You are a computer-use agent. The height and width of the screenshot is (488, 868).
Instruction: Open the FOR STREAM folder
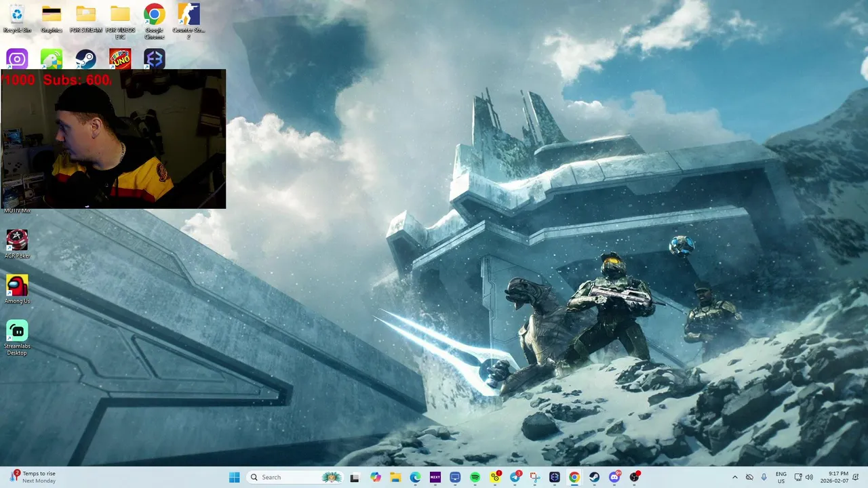(x=86, y=19)
